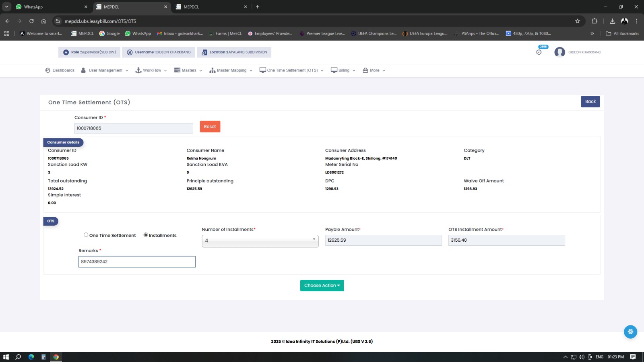Open Windows search from the taskbar

(18, 357)
